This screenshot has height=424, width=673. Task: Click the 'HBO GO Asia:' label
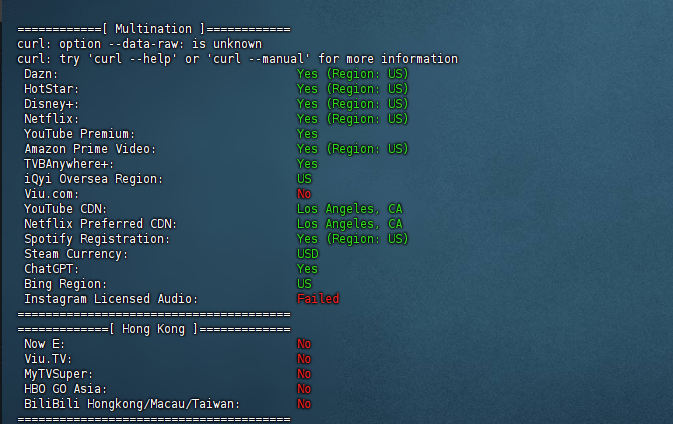(65, 389)
